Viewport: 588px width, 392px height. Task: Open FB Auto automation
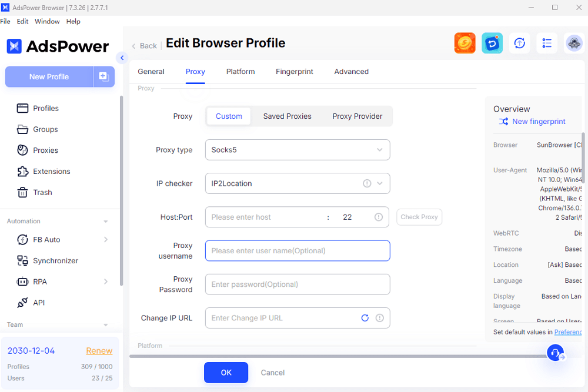point(39,239)
